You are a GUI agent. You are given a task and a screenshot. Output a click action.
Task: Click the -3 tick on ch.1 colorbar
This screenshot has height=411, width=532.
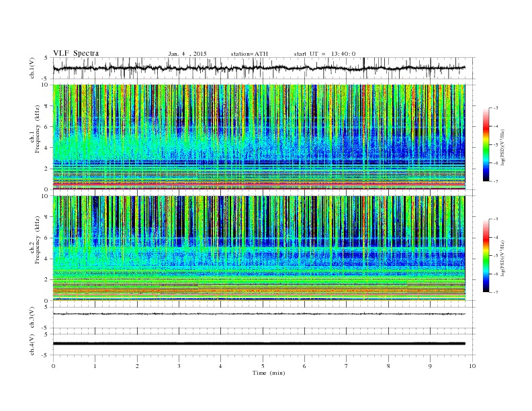tap(496, 108)
